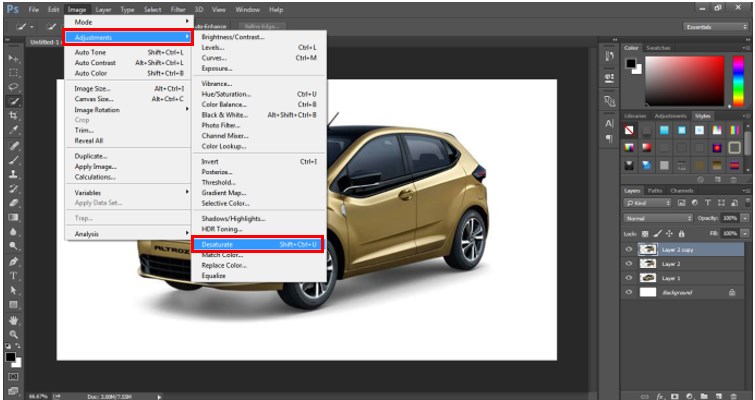Select the Quick Selection tool in toolbox
Viewport: 755px width, 400px height.
point(13,102)
